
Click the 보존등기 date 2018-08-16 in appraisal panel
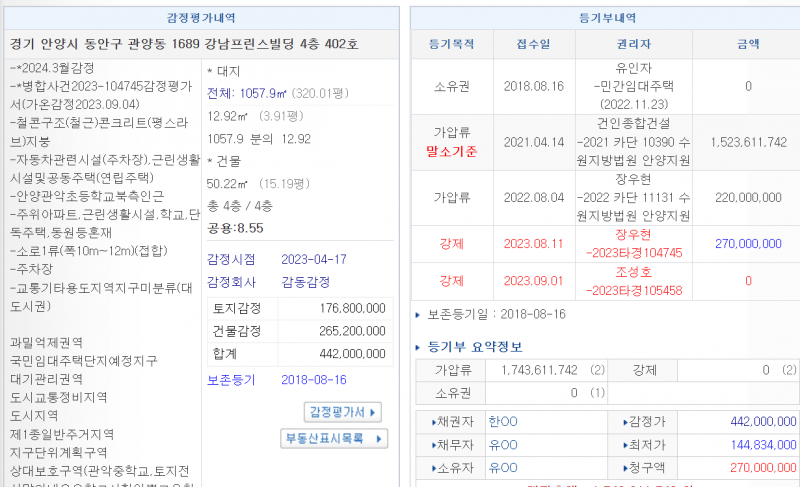(x=313, y=380)
